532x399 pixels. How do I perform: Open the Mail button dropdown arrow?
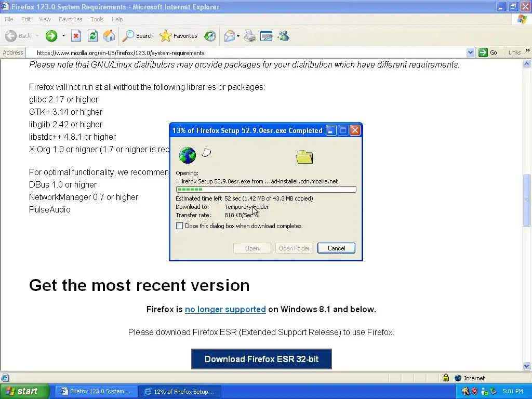[238, 36]
